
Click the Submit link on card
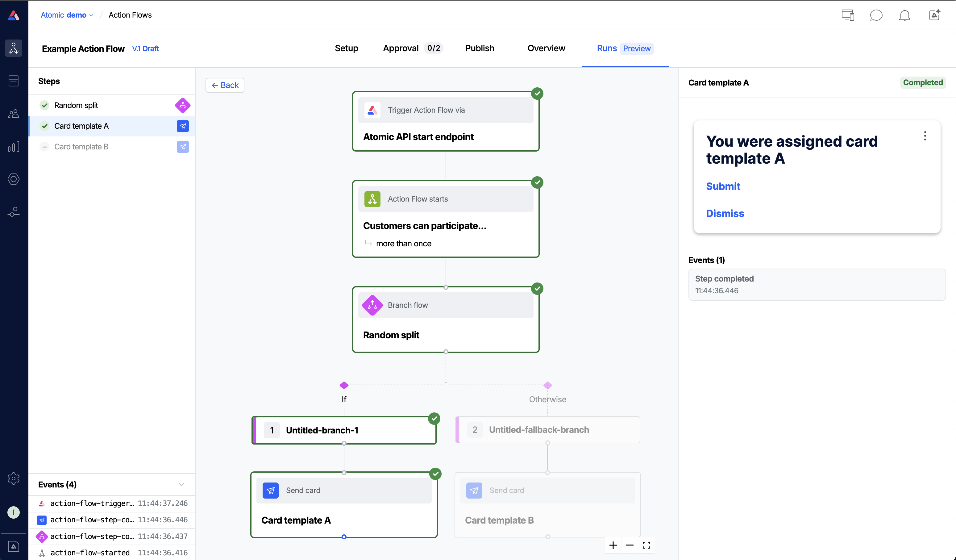[723, 186]
